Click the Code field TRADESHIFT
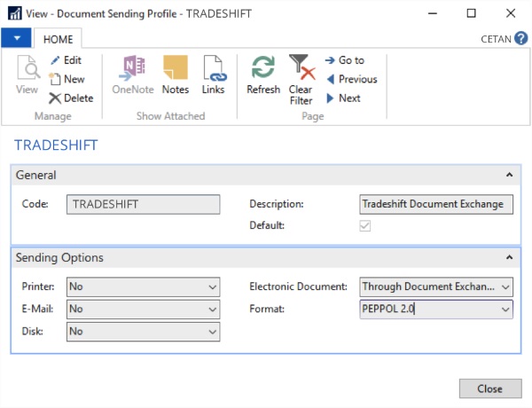The height and width of the screenshot is (408, 532). point(143,204)
